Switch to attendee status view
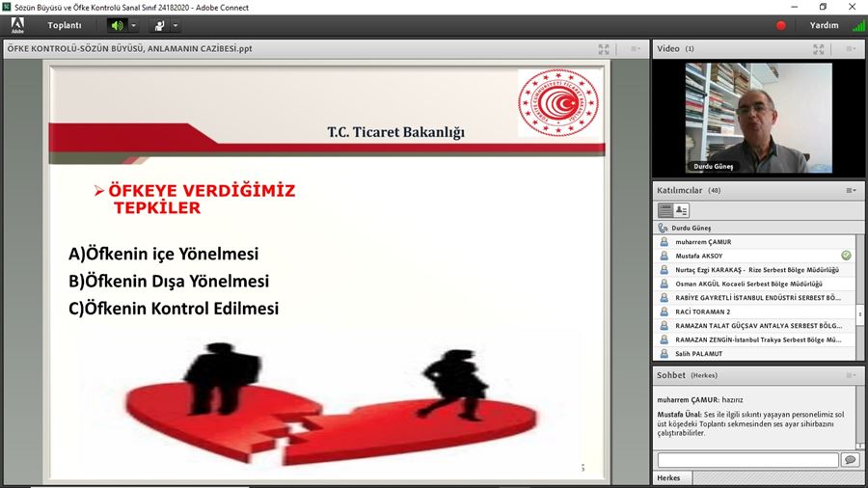This screenshot has height=488, width=868. [x=682, y=210]
